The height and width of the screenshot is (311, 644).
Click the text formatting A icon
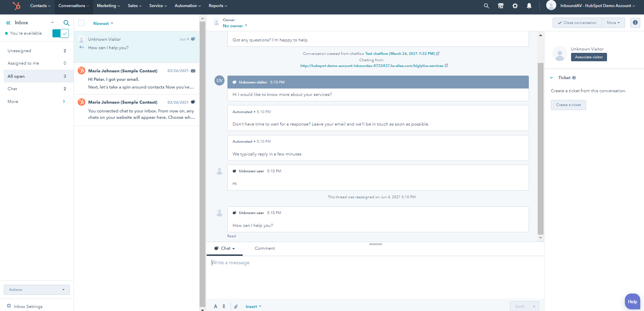click(x=215, y=306)
